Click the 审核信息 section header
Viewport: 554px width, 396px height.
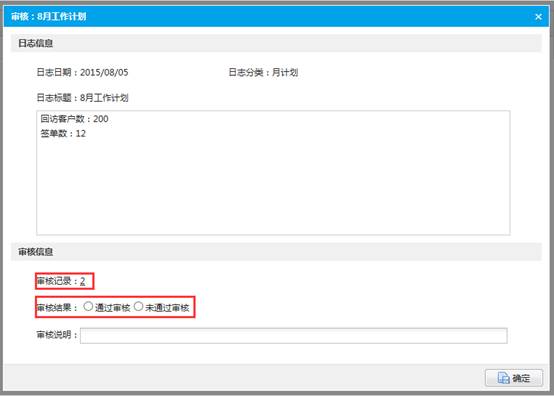pyautogui.click(x=276, y=252)
